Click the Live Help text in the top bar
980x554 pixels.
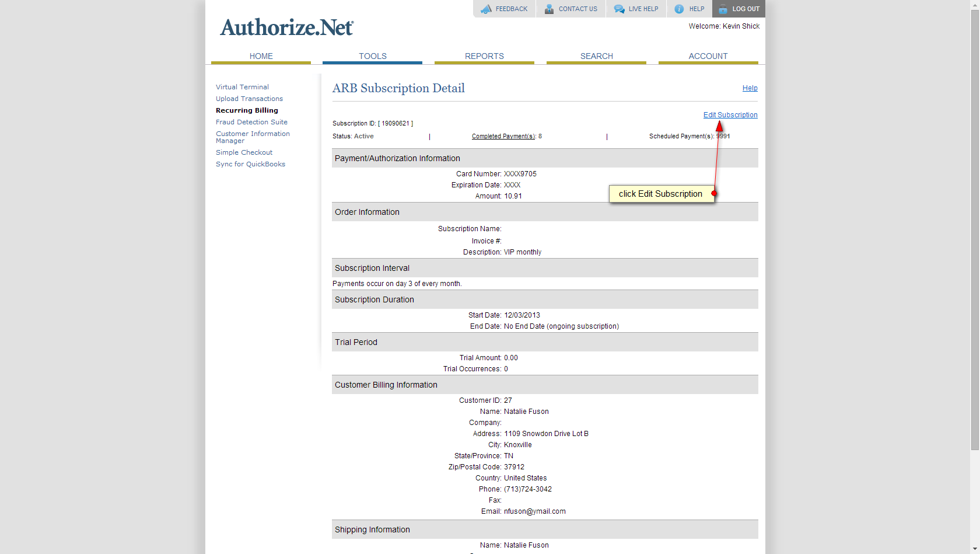pyautogui.click(x=643, y=9)
